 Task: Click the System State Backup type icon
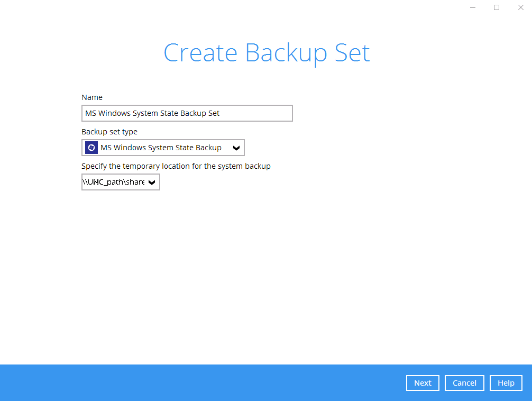click(91, 148)
